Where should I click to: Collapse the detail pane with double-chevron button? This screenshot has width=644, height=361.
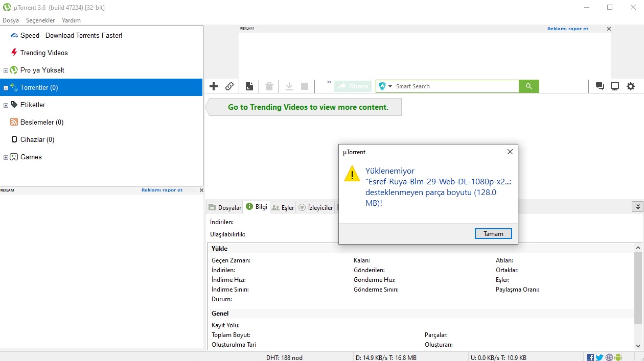coord(637,206)
